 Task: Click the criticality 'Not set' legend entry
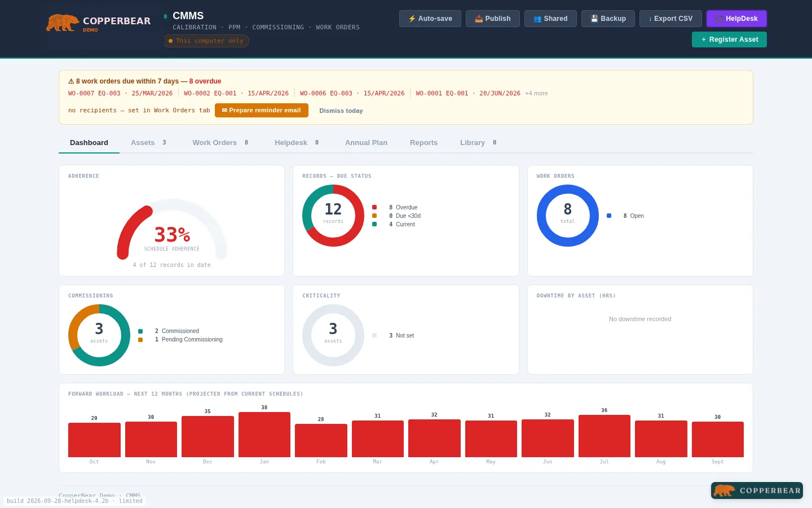(x=393, y=335)
